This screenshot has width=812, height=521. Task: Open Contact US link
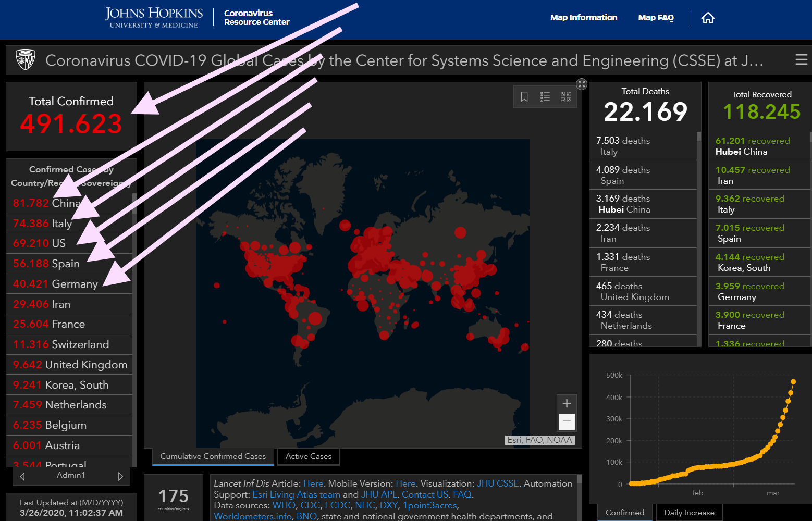425,494
